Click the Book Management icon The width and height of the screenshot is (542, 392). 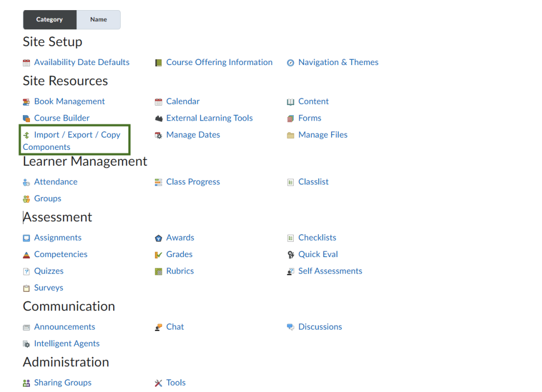pos(26,102)
